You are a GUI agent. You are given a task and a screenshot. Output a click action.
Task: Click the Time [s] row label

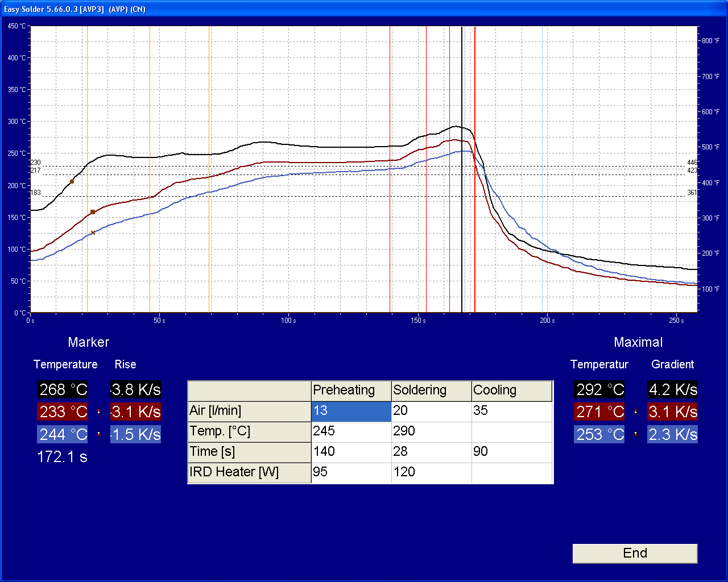pyautogui.click(x=250, y=452)
